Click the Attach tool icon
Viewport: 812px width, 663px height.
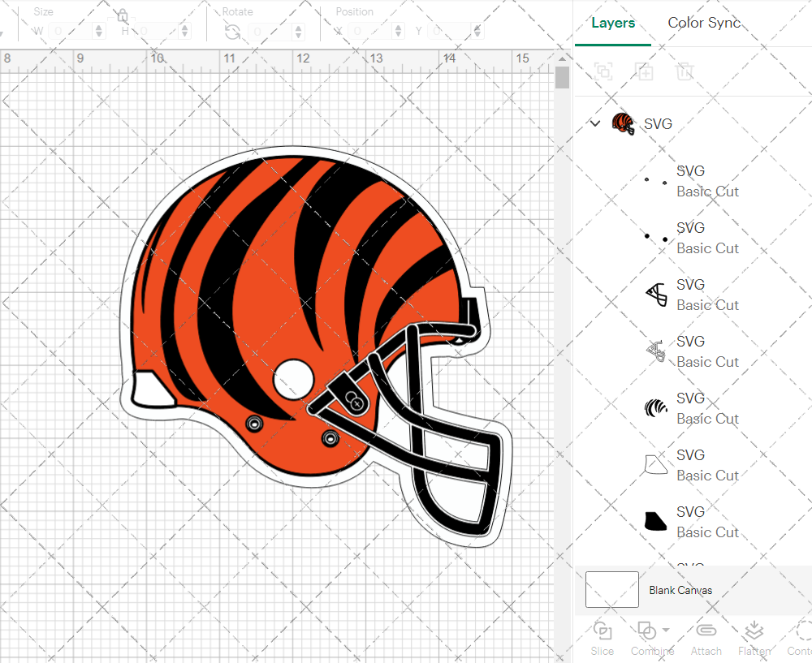coord(706,631)
